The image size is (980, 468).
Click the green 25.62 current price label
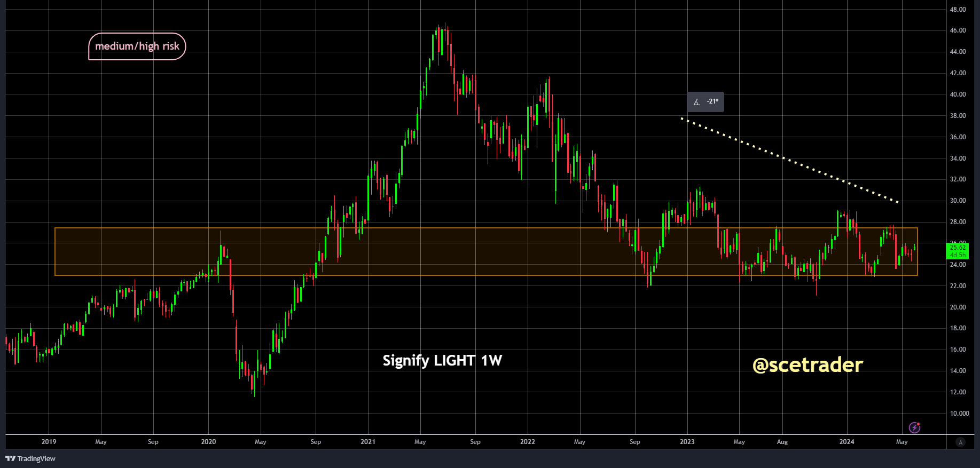pos(958,251)
